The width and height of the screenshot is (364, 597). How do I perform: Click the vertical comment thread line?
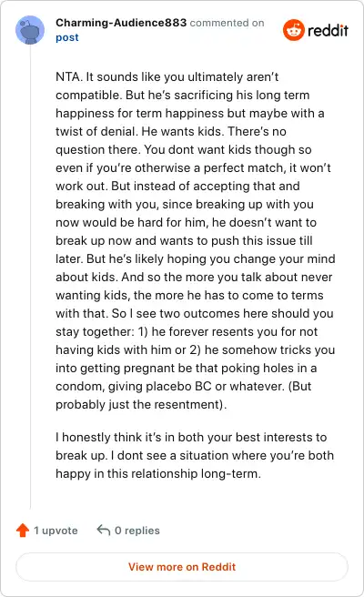30,278
